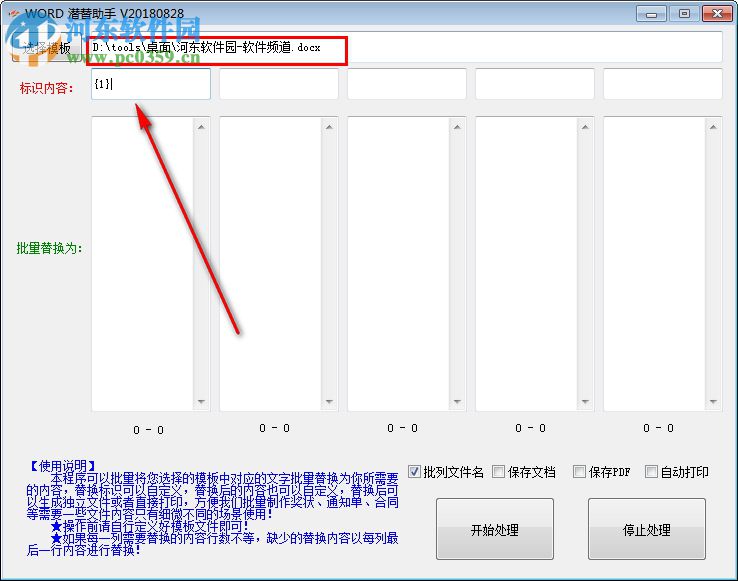Click the 使用说明 heading text

(63, 466)
